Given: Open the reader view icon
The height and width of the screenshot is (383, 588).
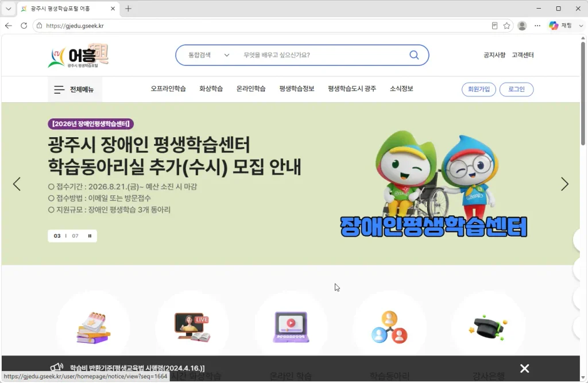Looking at the screenshot, I should (x=494, y=25).
